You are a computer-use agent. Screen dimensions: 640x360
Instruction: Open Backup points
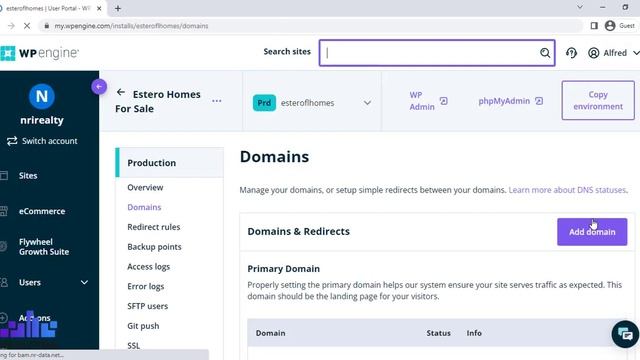pos(154,247)
